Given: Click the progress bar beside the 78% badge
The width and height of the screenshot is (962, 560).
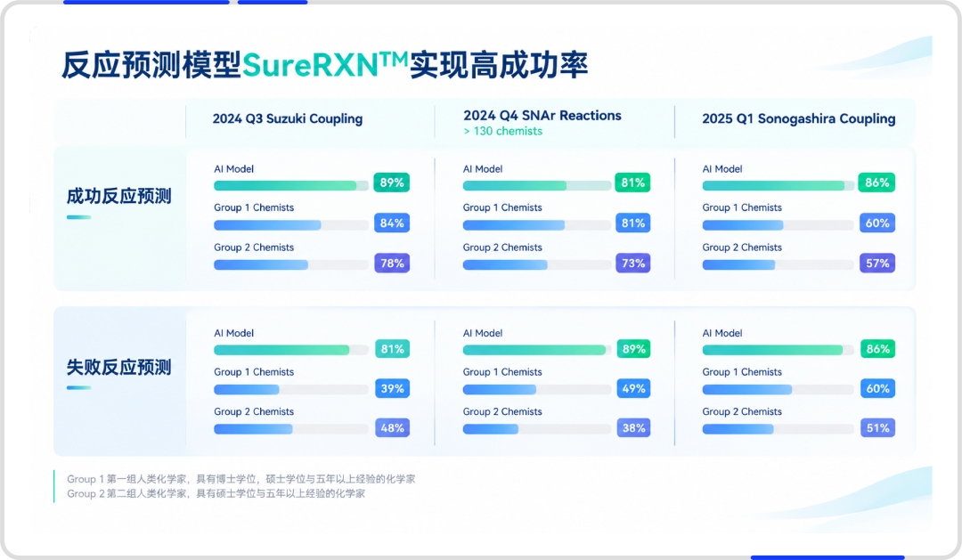Looking at the screenshot, I should click(290, 265).
